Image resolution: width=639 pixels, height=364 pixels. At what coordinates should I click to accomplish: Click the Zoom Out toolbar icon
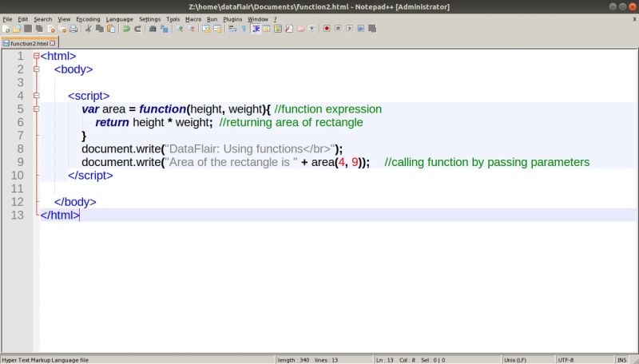click(x=191, y=29)
